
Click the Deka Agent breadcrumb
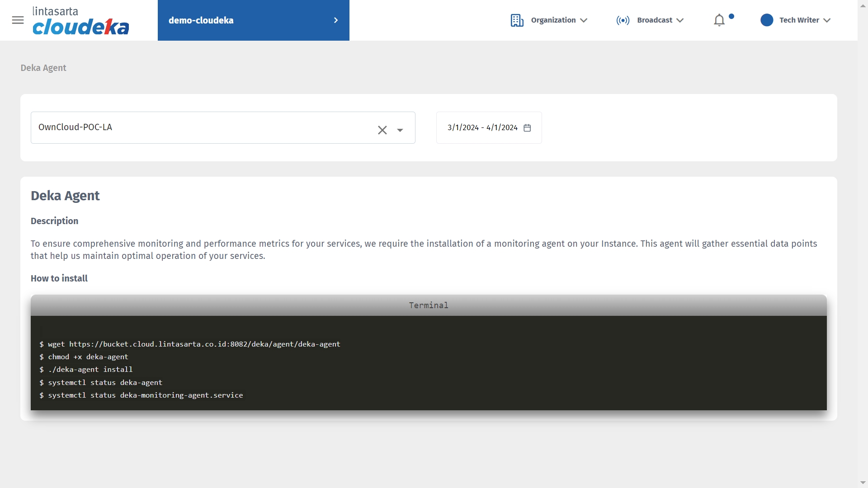[x=43, y=68]
